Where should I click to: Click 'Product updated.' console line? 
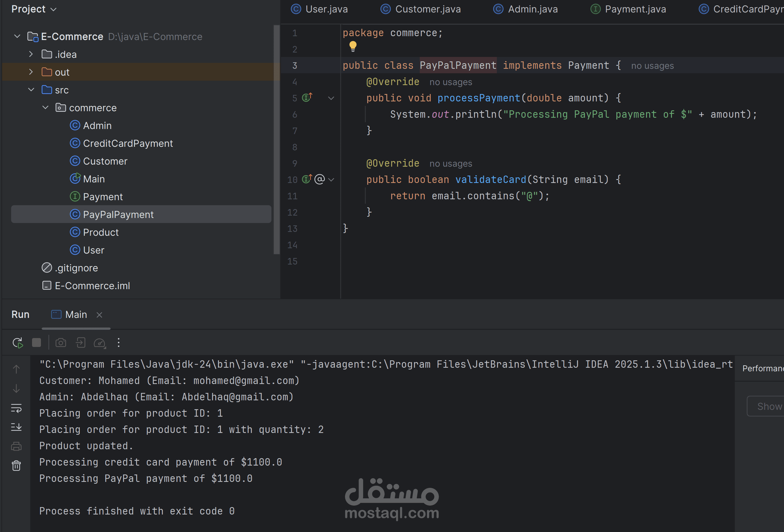(86, 446)
